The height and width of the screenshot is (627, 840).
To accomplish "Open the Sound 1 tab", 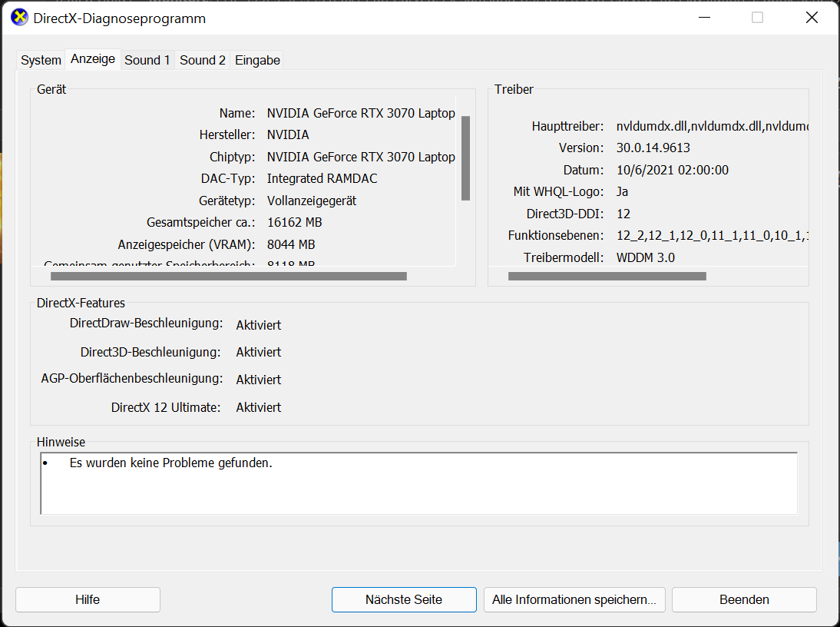I will point(147,60).
